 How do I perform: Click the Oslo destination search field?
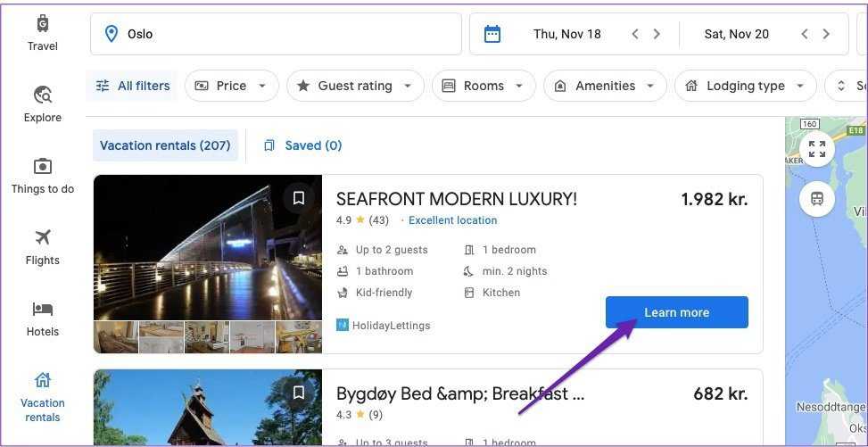pyautogui.click(x=277, y=34)
